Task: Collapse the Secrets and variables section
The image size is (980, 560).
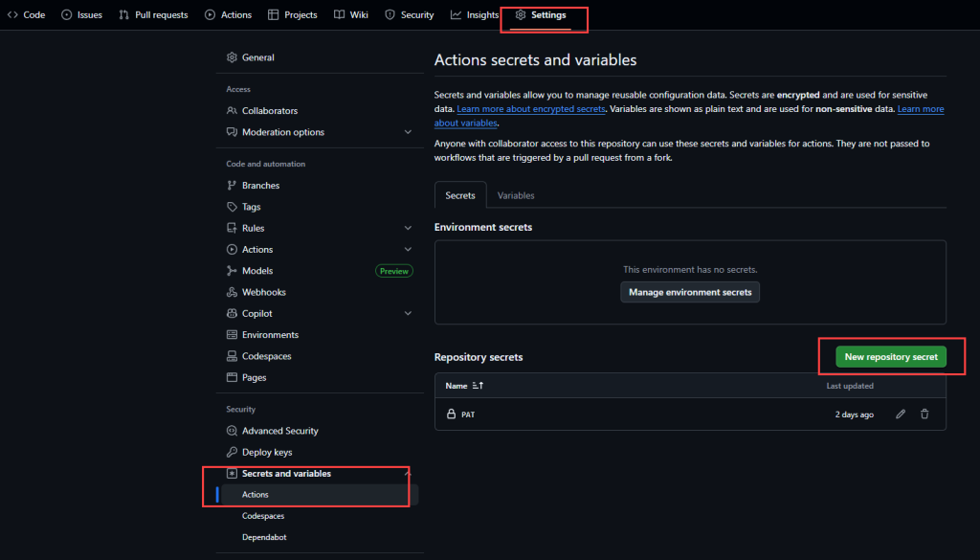Action: [x=407, y=474]
